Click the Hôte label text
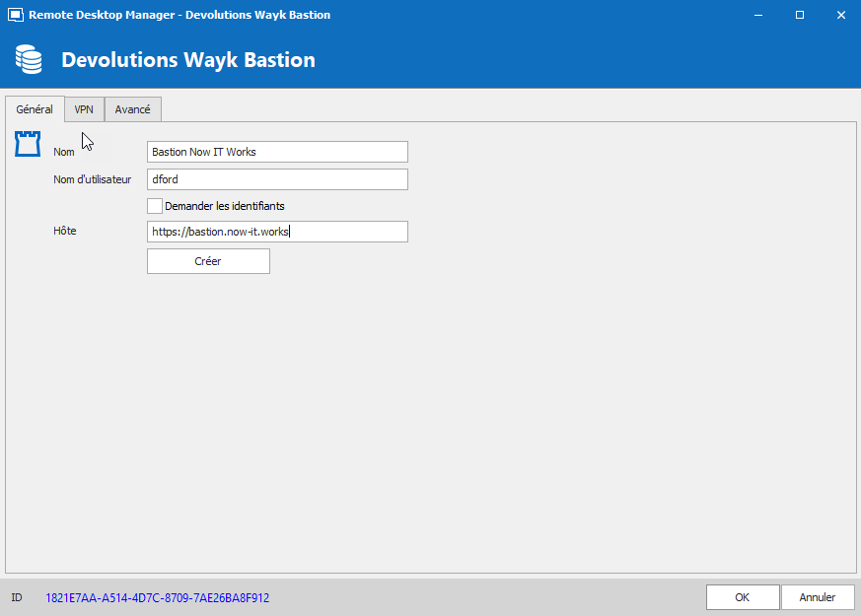The width and height of the screenshot is (861, 616). tap(65, 231)
